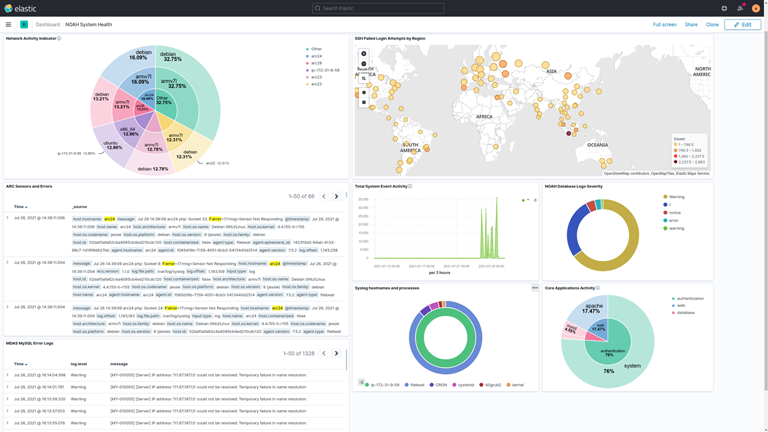Go to previous page of ARC Sensors table
The image size is (768, 432).
coord(324,196)
